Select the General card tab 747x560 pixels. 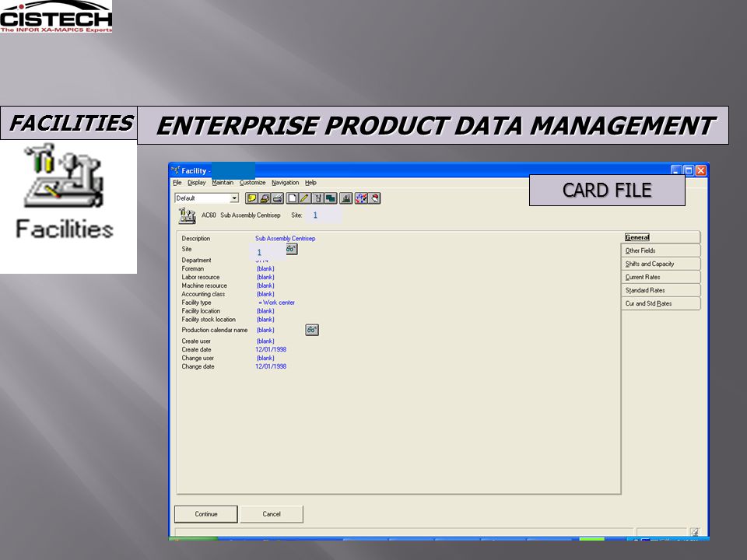tap(661, 237)
